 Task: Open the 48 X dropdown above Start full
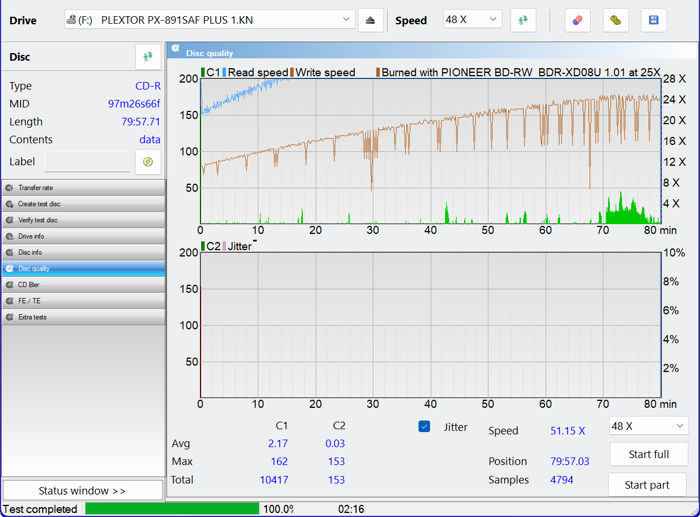click(647, 426)
